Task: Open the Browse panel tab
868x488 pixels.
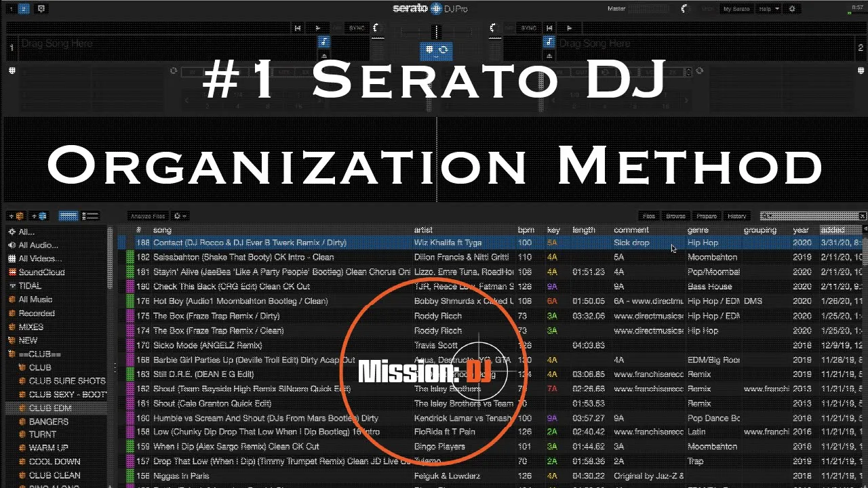Action: (675, 216)
